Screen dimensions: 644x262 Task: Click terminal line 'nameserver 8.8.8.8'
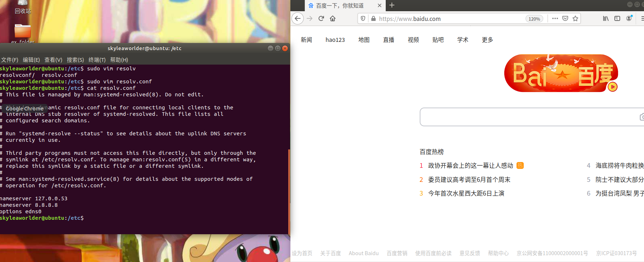point(29,205)
